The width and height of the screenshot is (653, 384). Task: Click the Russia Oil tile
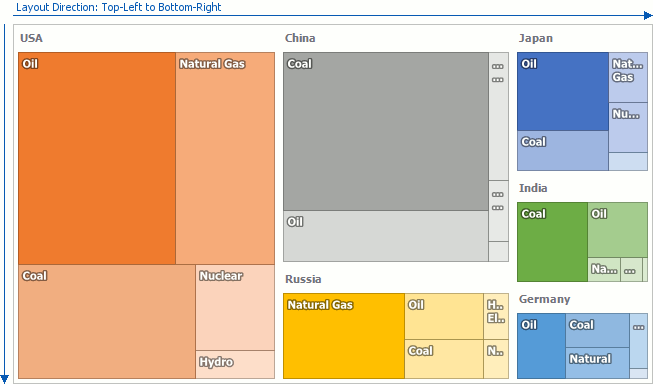click(444, 317)
